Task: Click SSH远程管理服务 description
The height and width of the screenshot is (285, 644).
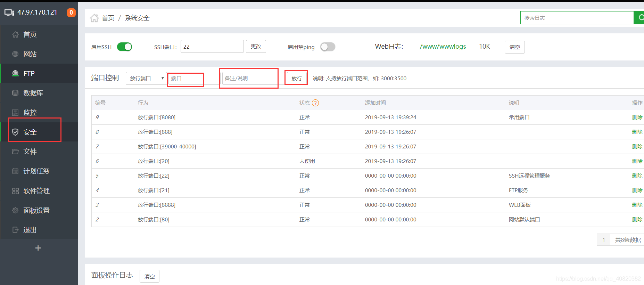Action: pyautogui.click(x=529, y=176)
